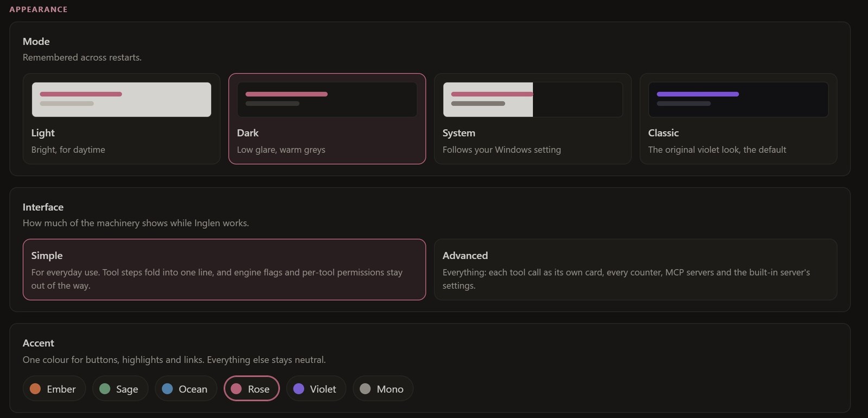Select the Rose accent chip
This screenshot has height=418, width=868.
(x=252, y=389)
